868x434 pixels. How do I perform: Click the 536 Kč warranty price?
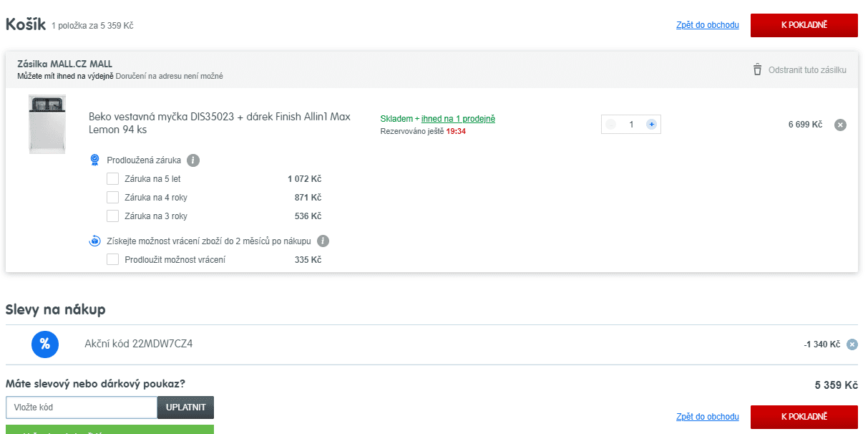tap(308, 216)
